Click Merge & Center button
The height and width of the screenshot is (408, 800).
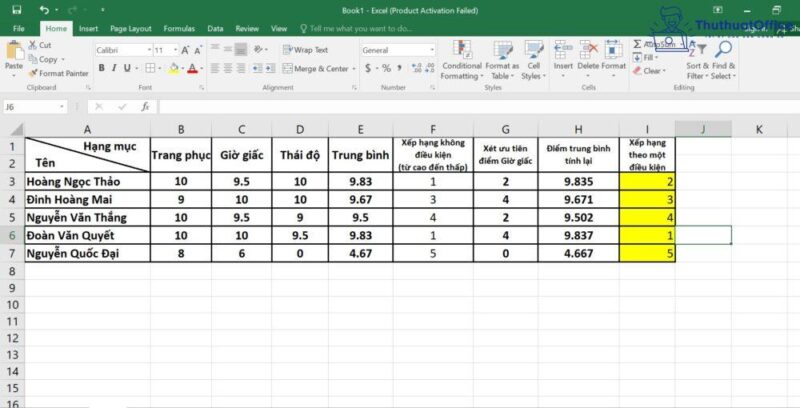point(316,68)
